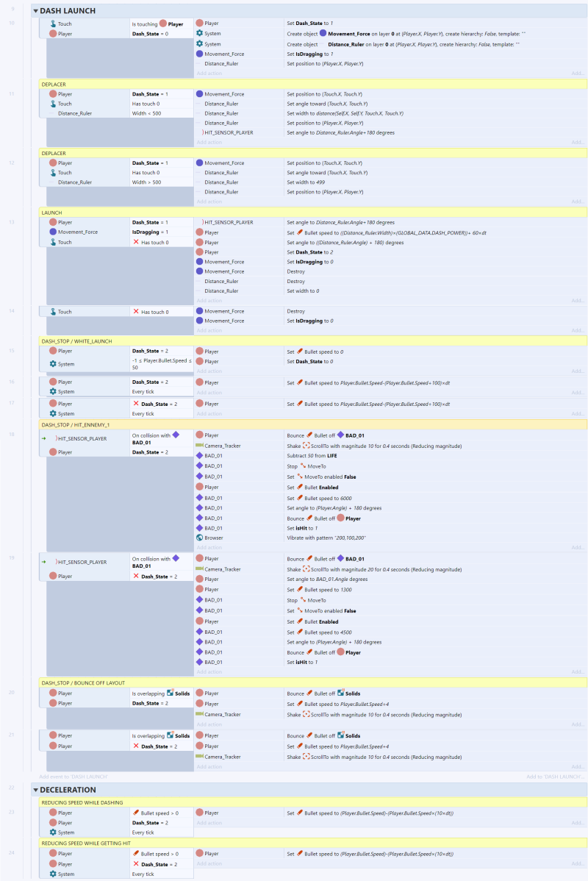This screenshot has height=881, width=588.
Task: Select the 'DASH_STOP / BOUNCE OFF LAYOUT' comment
Action: (313, 682)
